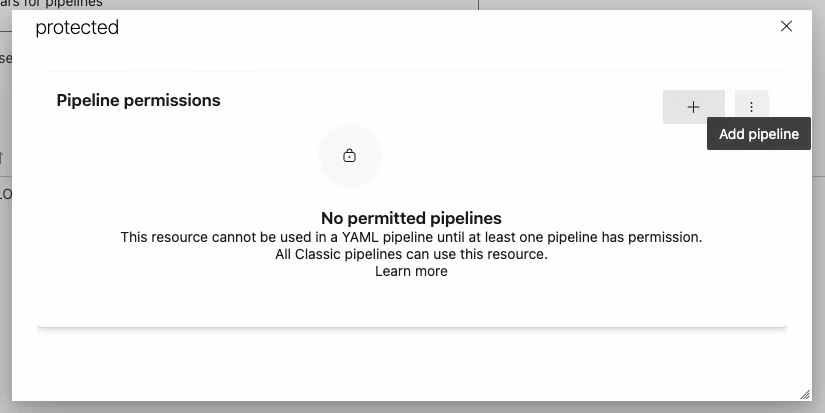Click the bottom border of permissions card
The image size is (825, 413).
click(411, 326)
